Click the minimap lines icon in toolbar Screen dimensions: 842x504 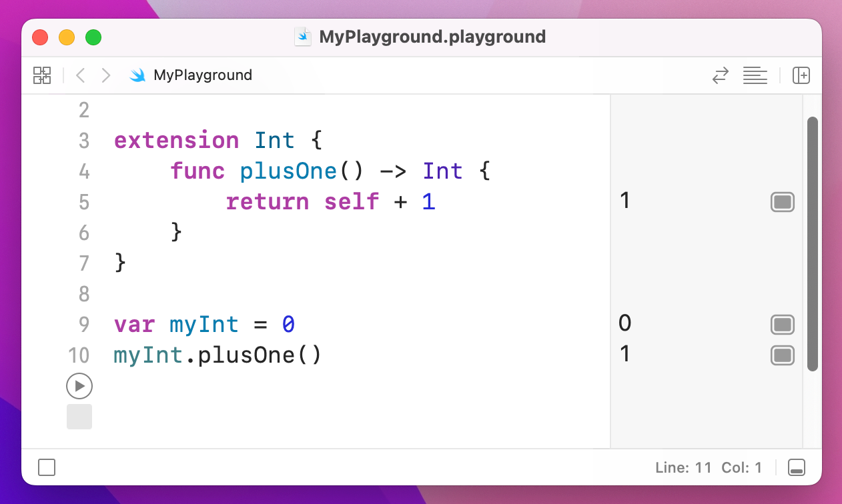tap(755, 75)
